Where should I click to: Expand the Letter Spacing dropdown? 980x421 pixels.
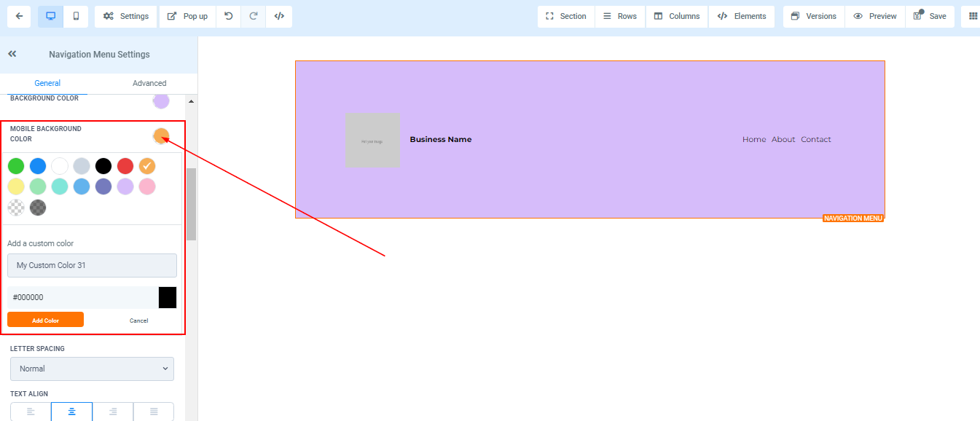92,369
